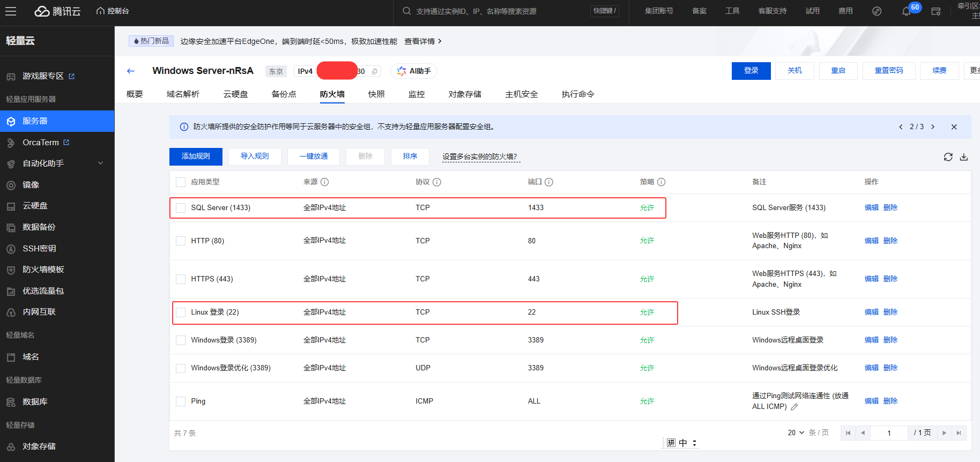
Task: Delete the HTTP (80) rule
Action: tap(890, 241)
